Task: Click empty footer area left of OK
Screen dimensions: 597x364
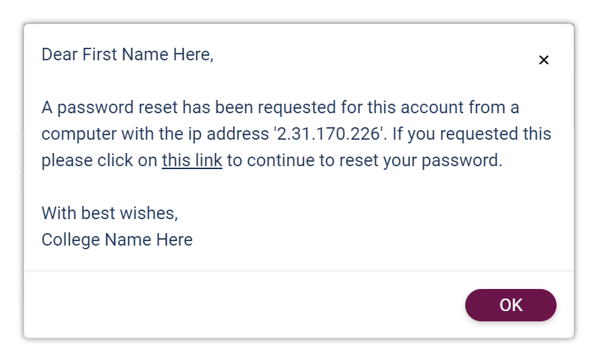Action: tap(244, 305)
